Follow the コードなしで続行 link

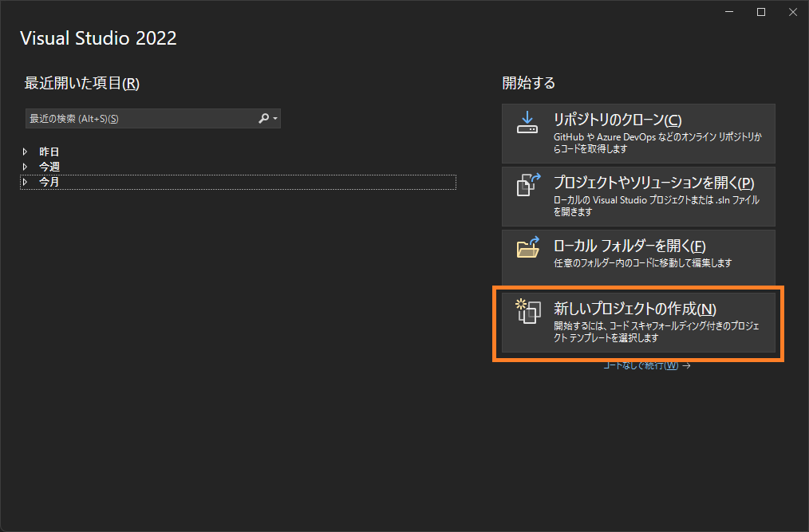[x=646, y=366]
